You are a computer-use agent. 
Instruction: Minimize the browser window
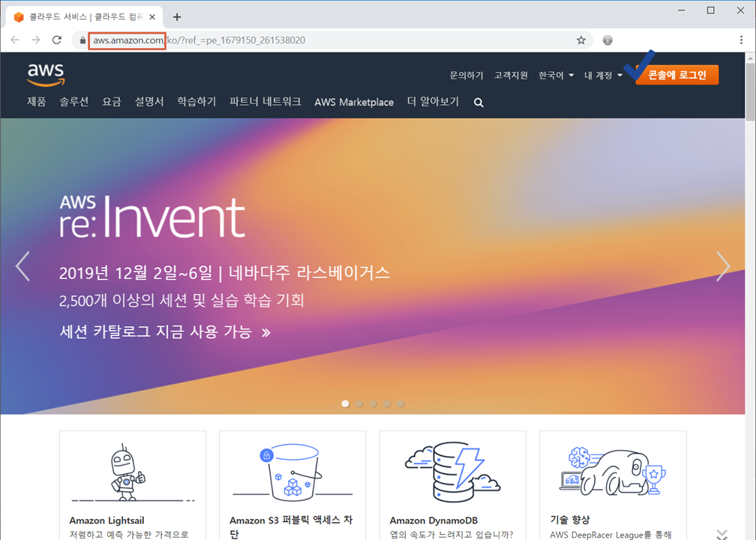pos(681,10)
